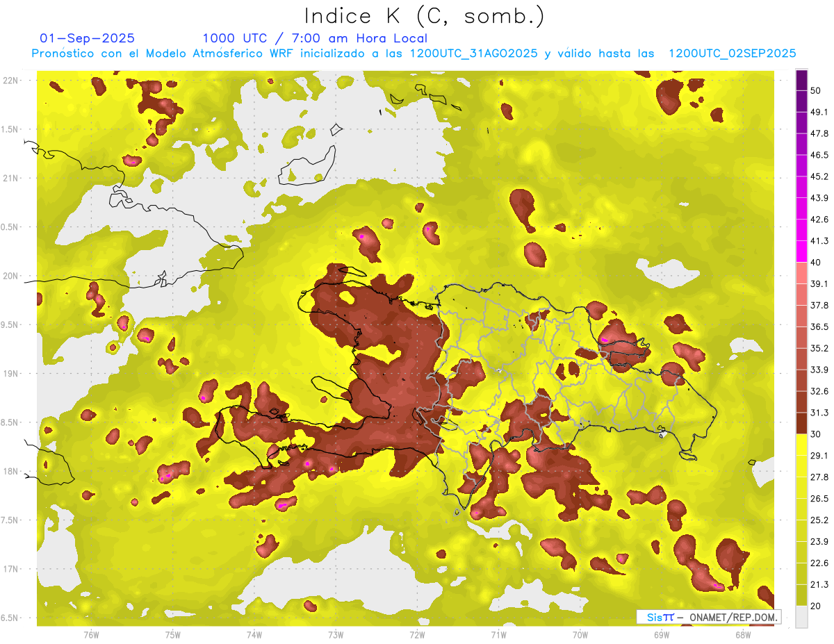Click colorbar label "47.8"
Screen dimensions: 834x644
click(x=819, y=133)
